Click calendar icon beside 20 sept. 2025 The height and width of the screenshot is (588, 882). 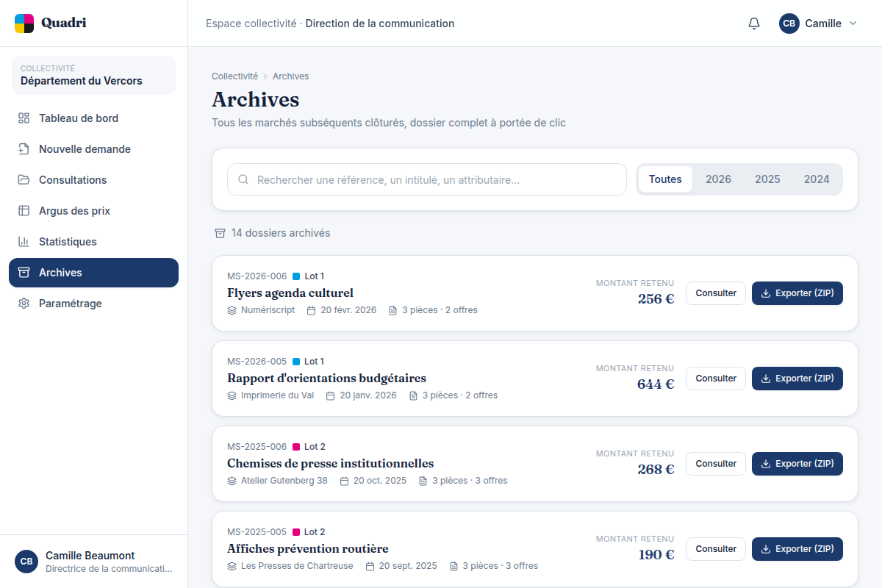370,566
